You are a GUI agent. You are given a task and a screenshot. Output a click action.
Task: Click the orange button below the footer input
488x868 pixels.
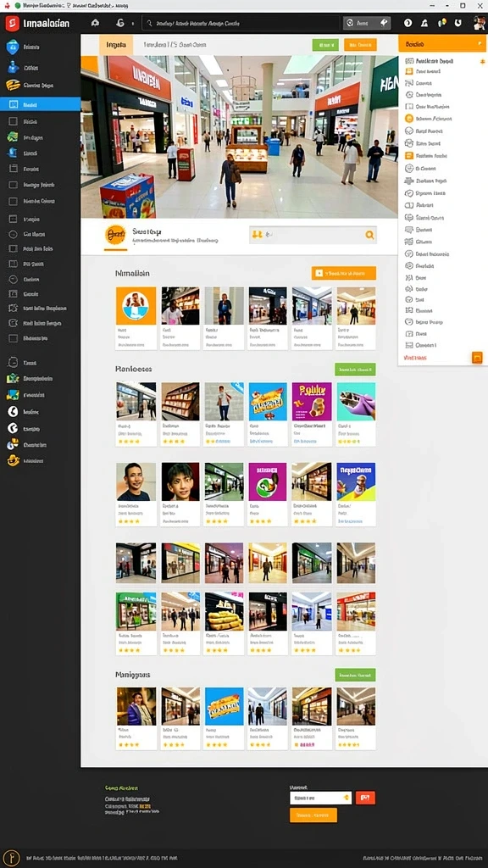point(313,815)
